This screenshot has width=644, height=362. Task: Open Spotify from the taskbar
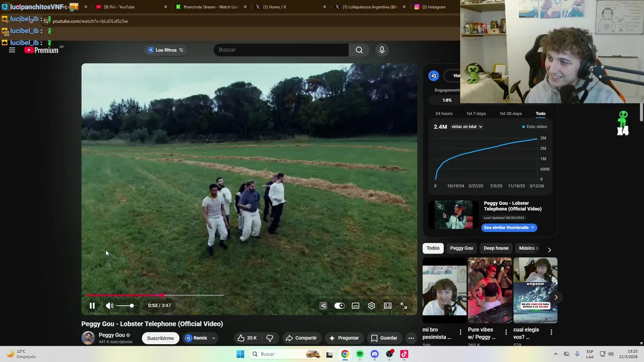pos(360,354)
